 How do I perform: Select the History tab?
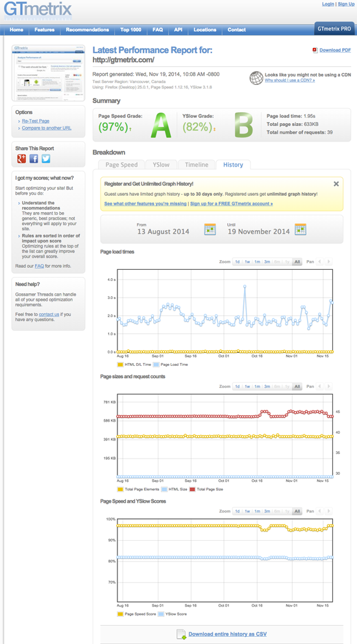[x=233, y=165]
